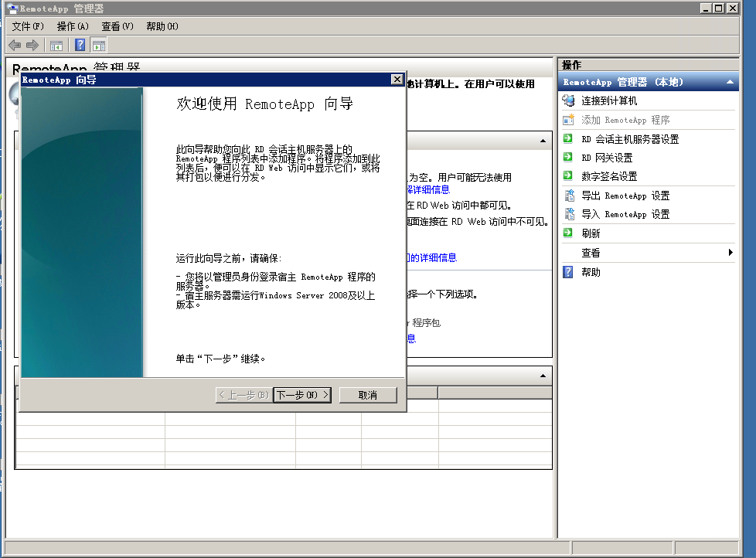756x558 pixels.
Task: Open RD 会话主机服务器设置
Action: tap(630, 139)
